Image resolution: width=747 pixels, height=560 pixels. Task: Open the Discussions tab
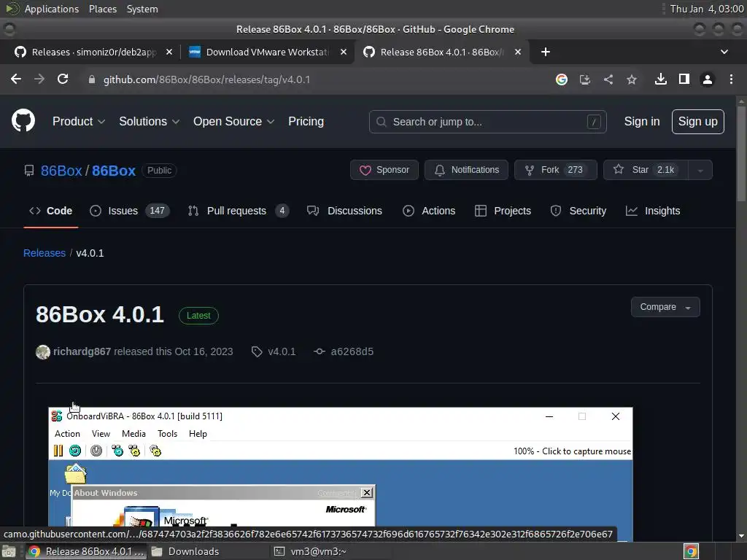pos(344,211)
